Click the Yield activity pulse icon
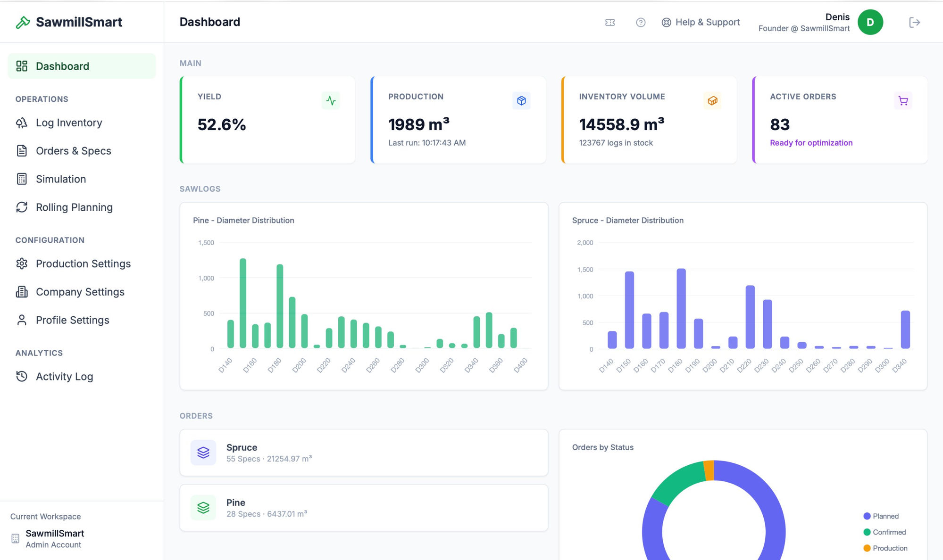This screenshot has height=560, width=943. pyautogui.click(x=331, y=100)
